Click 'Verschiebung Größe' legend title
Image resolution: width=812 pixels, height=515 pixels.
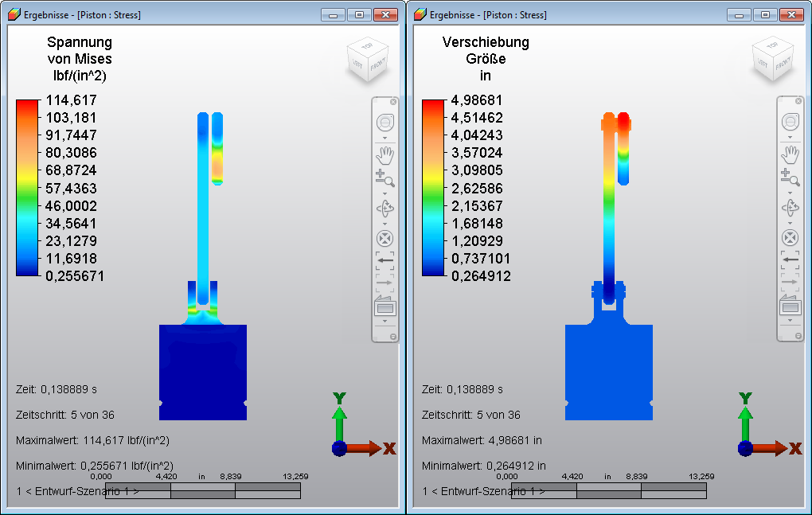tap(486, 50)
